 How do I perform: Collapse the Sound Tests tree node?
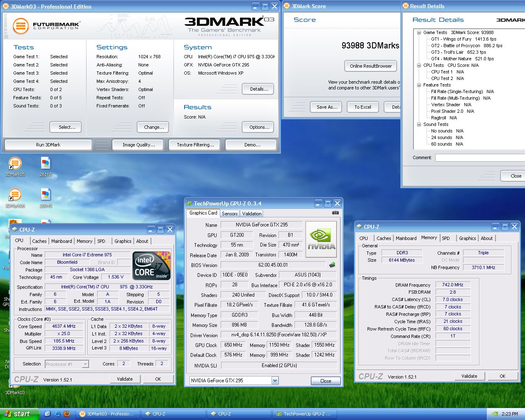tap(419, 124)
